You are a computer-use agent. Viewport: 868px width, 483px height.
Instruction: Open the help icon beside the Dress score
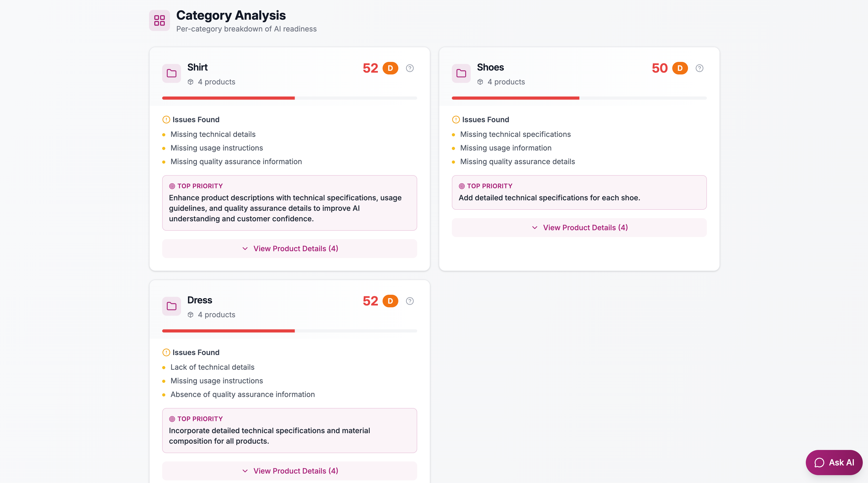tap(410, 301)
